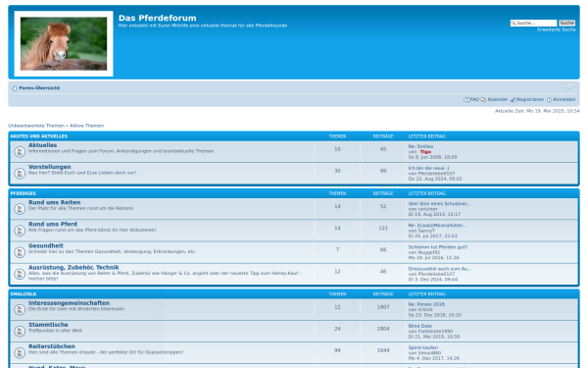The width and height of the screenshot is (588, 368).
Task: Go to Foren-Übersicht breadcrumb link
Action: 39,88
